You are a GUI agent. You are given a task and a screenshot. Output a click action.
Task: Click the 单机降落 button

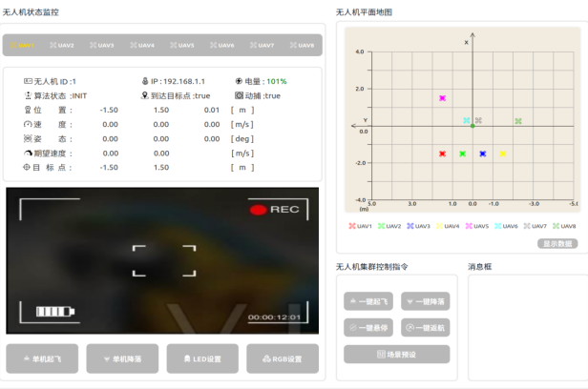(x=122, y=358)
